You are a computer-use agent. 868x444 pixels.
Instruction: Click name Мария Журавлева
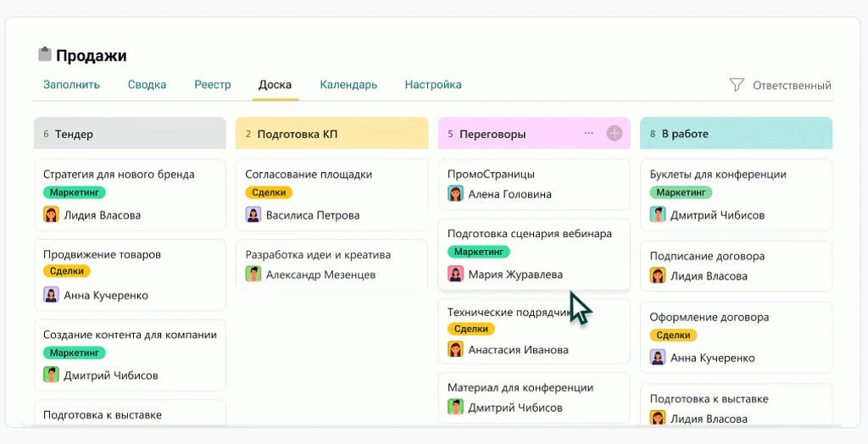click(x=515, y=275)
